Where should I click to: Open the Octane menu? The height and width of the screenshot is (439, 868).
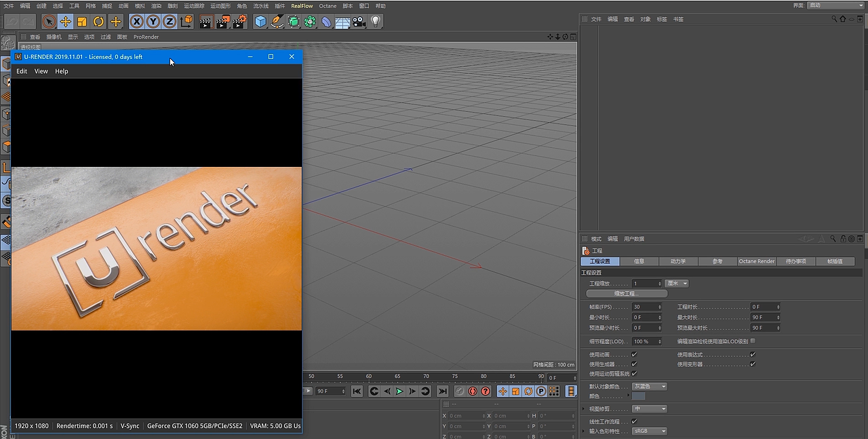pos(328,6)
